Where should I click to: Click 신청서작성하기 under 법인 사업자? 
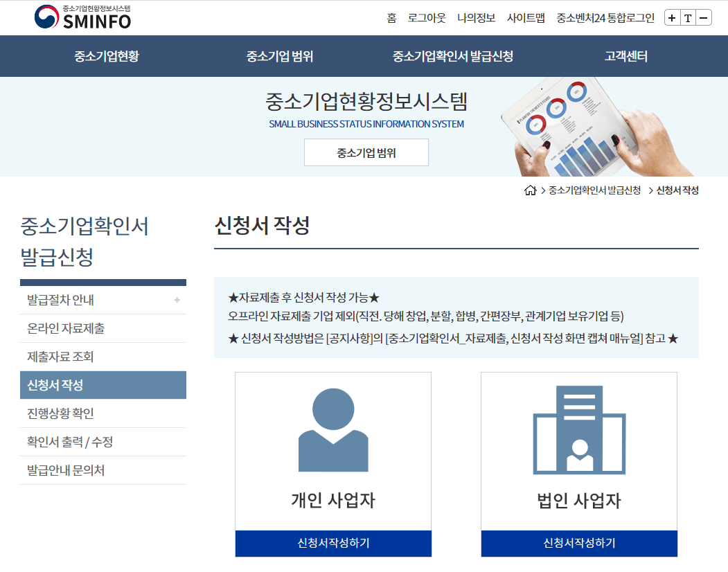(579, 544)
